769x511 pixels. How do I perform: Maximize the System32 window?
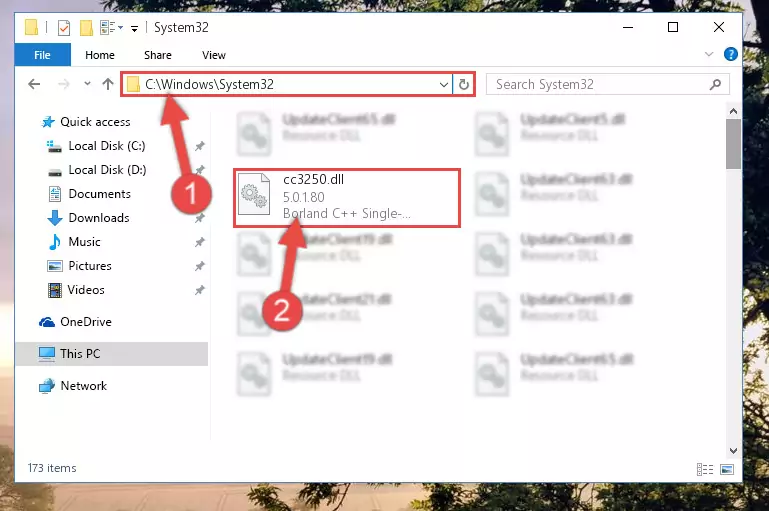click(673, 27)
